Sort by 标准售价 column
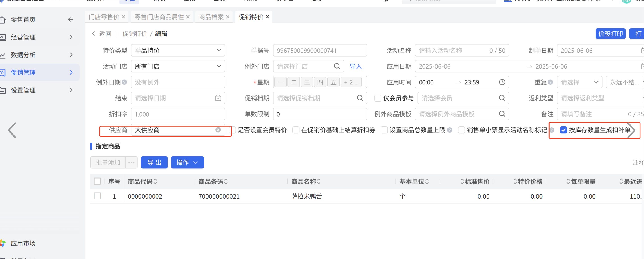The height and width of the screenshot is (259, 644). tap(462, 182)
